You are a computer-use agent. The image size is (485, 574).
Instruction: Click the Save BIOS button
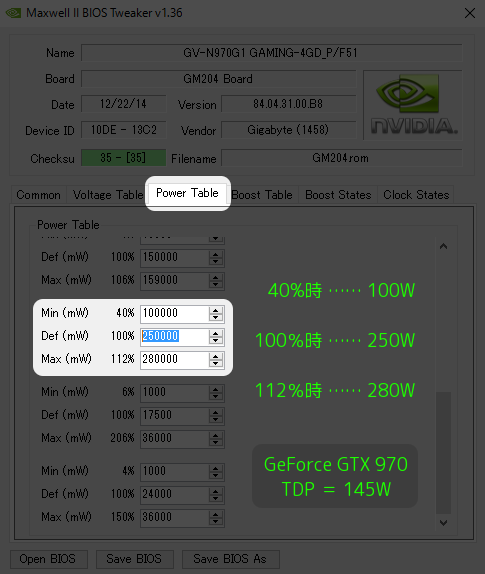point(134,559)
